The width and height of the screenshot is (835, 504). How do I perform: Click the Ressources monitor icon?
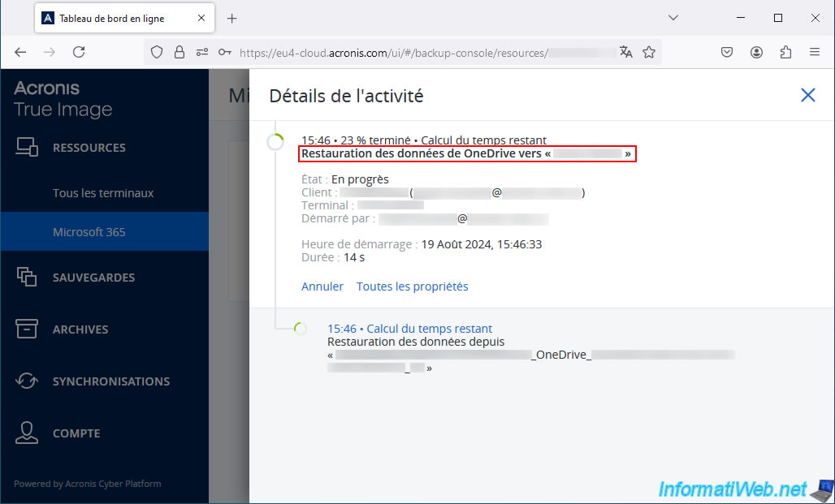pyautogui.click(x=27, y=147)
